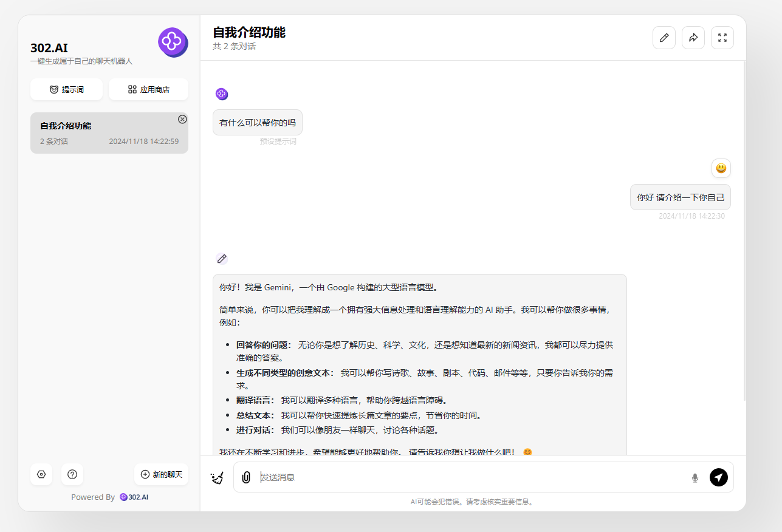
Task: Click the pencil avatar above Gemini reply
Action: coord(222,259)
